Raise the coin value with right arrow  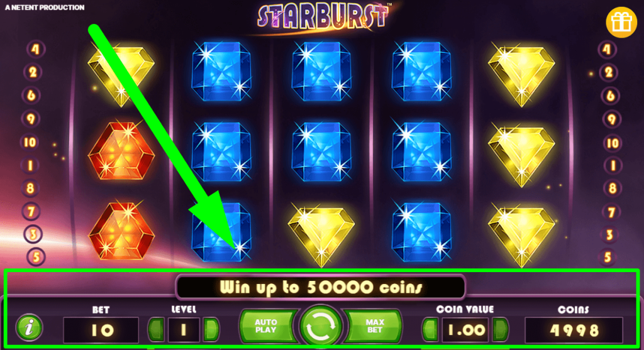500,329
